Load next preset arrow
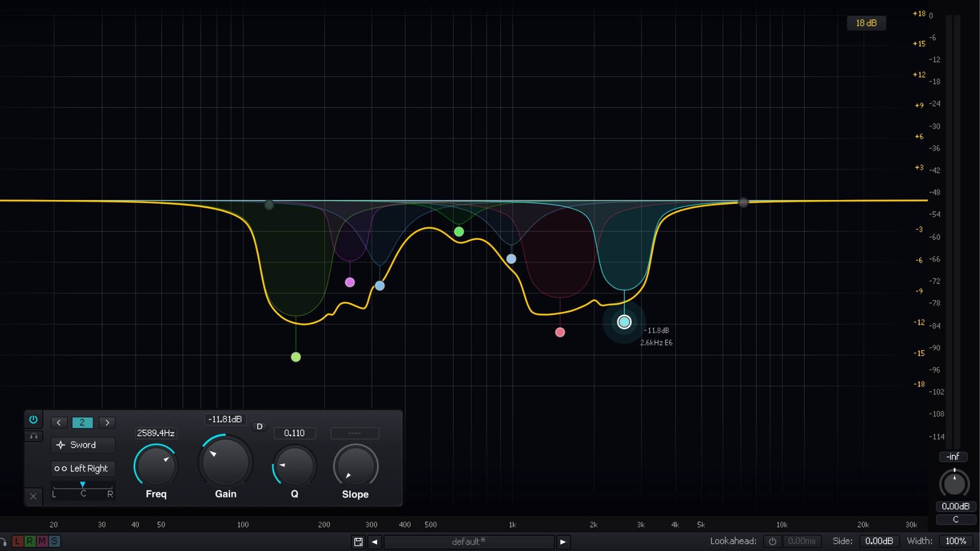Image resolution: width=980 pixels, height=551 pixels. [563, 542]
